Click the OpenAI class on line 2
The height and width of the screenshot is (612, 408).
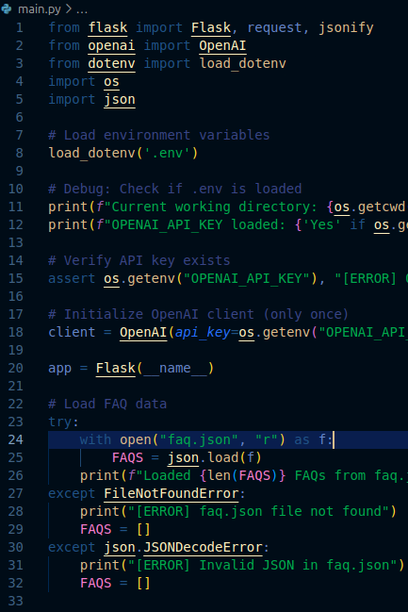click(x=222, y=46)
